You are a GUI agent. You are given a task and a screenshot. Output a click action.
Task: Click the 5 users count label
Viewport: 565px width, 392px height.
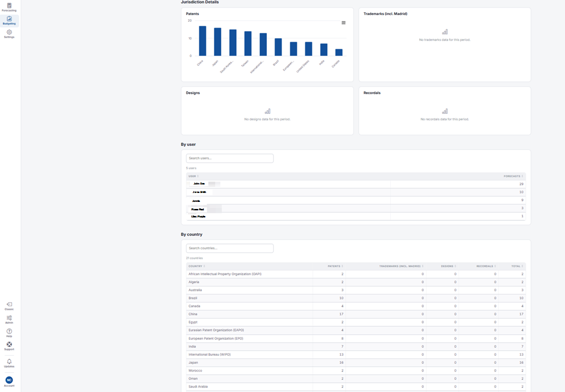191,168
